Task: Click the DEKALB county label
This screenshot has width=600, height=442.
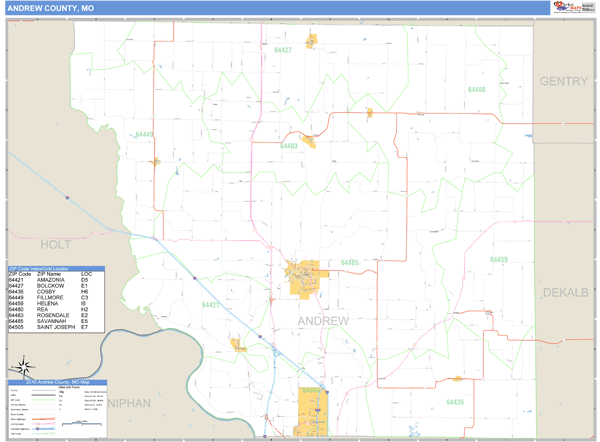Action: pos(565,292)
